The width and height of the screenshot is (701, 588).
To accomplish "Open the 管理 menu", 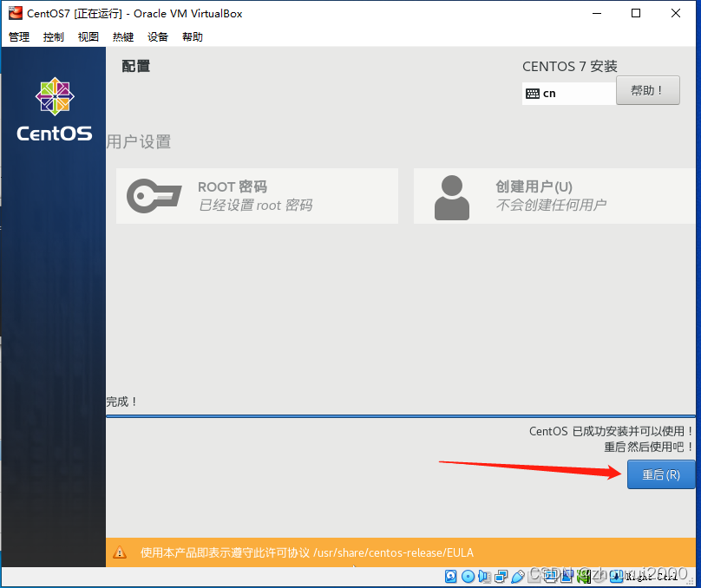I will [x=19, y=36].
